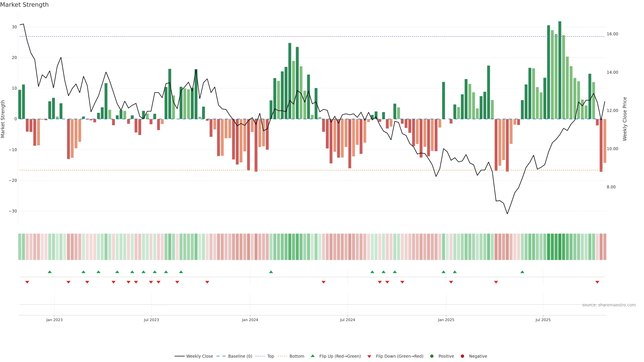The width and height of the screenshot is (644, 362).
Task: Click the source: sharemaestro.com text
Action: point(609,305)
